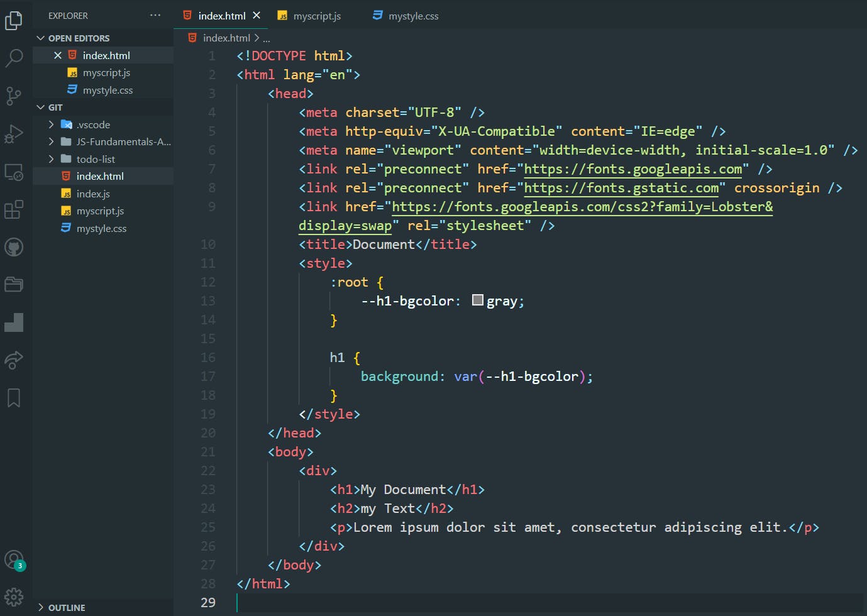Click fonts.googleapis.com preconnect link on line 7
Screen dimensions: 867x616
[x=633, y=169]
